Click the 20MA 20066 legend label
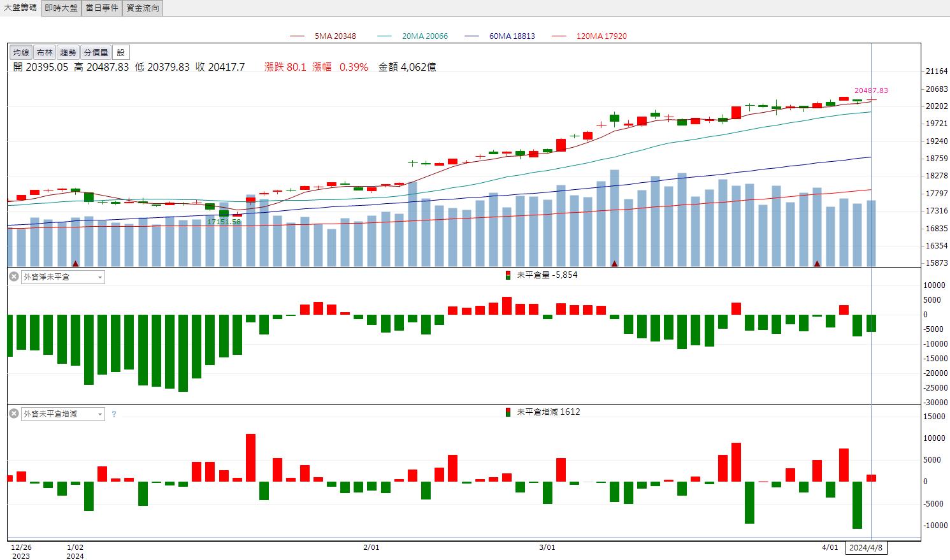Viewport: 950px width, 560px height. coord(425,36)
